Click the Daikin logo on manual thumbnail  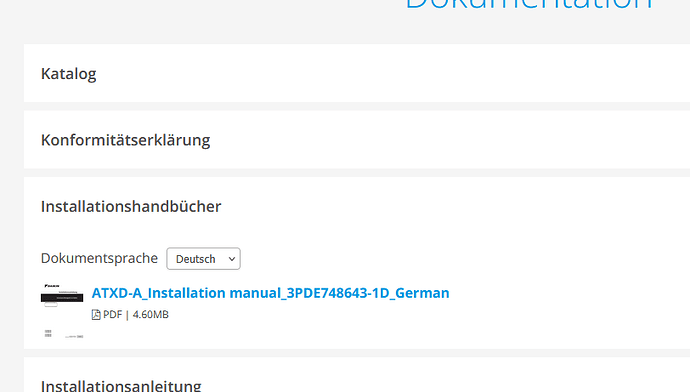(x=52, y=286)
